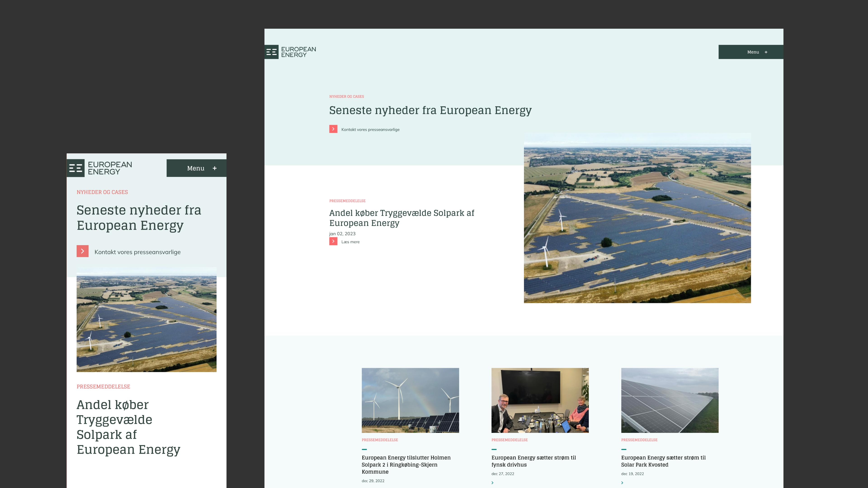Click the red arrow next to desktop Kontakt vores presseansvarlige
This screenshot has width=868, height=488.
point(333,129)
